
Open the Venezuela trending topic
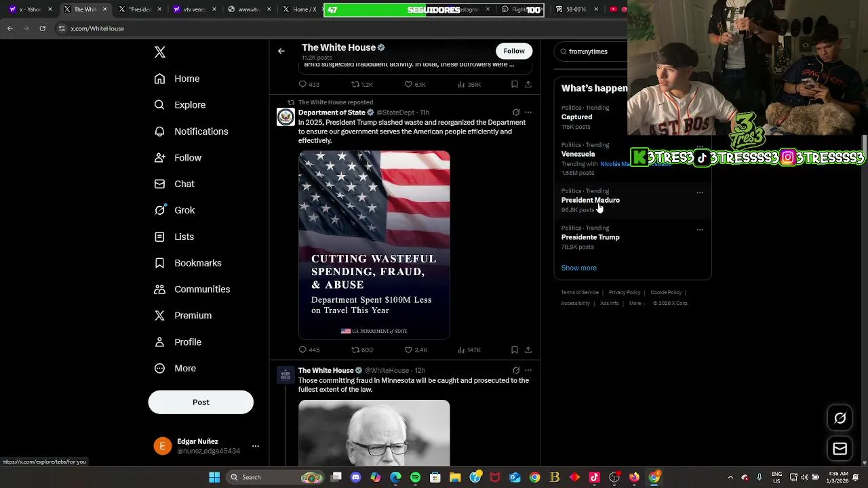pos(578,154)
